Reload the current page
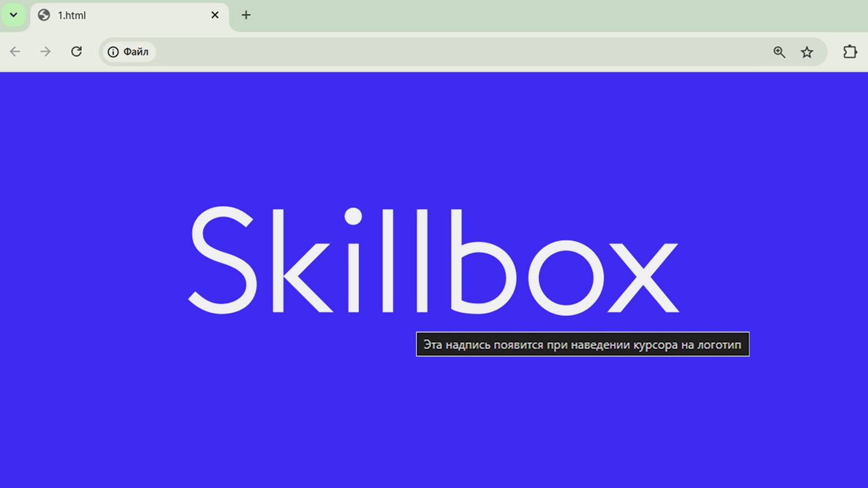Image resolution: width=868 pixels, height=488 pixels. [x=77, y=52]
